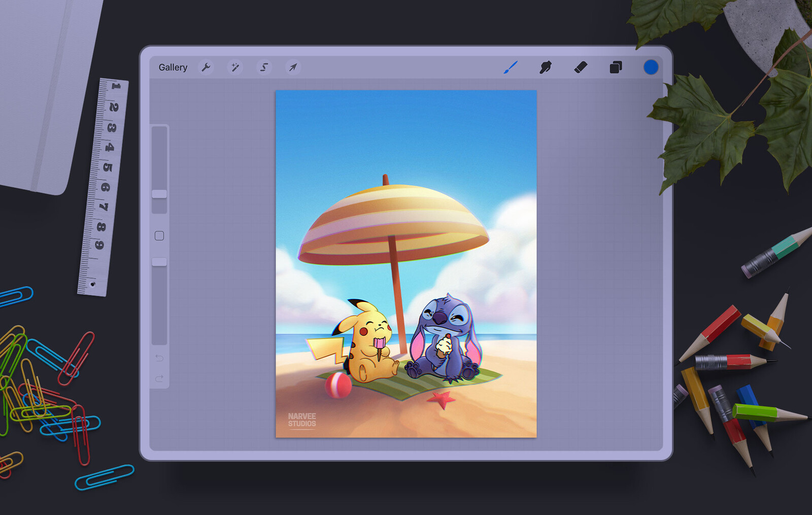Image resolution: width=812 pixels, height=515 pixels.
Task: Select the Eraser tool
Action: [581, 67]
